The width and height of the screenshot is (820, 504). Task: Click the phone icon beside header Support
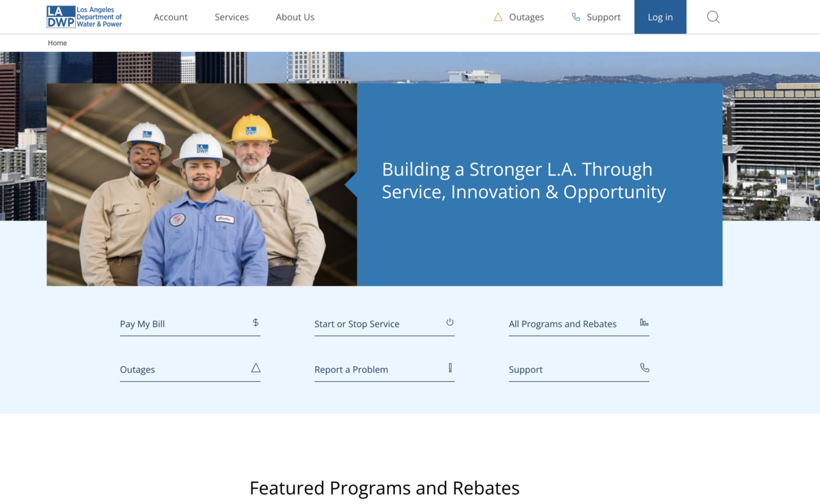point(575,16)
